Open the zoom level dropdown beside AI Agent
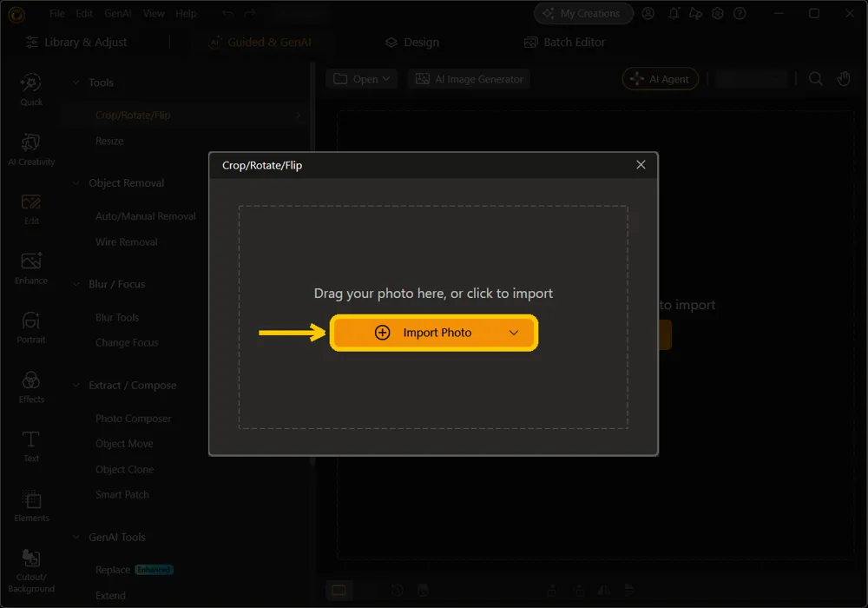The image size is (868, 608). pyautogui.click(x=751, y=79)
